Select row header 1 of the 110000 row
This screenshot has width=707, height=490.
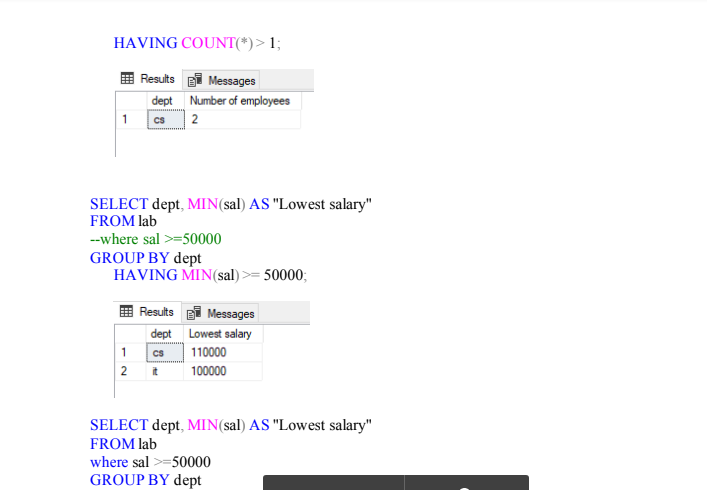pos(131,353)
